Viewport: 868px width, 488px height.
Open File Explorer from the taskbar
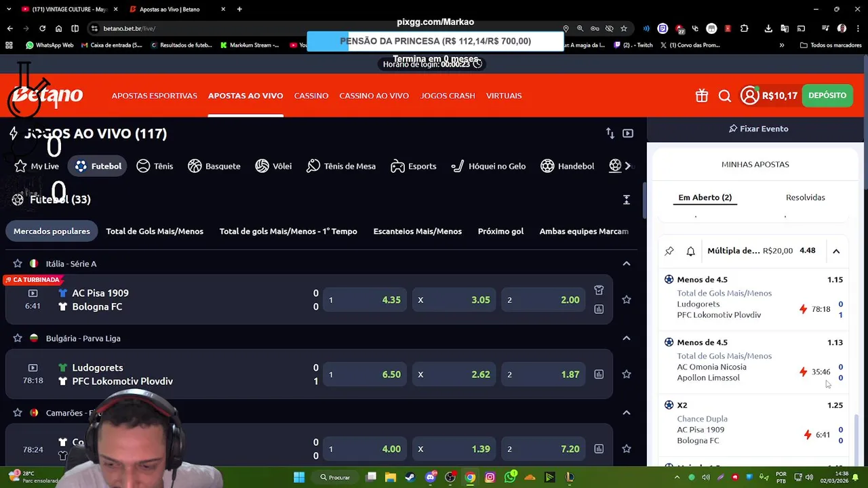(391, 477)
